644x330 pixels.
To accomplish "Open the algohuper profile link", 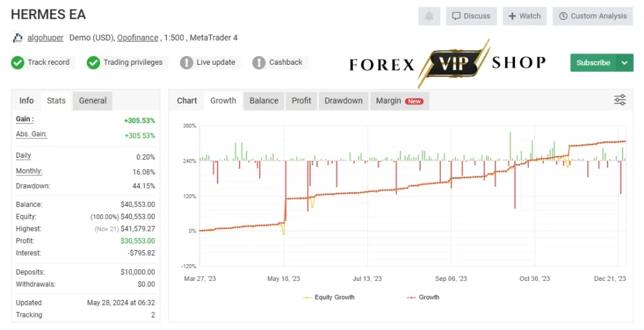I will [x=45, y=38].
